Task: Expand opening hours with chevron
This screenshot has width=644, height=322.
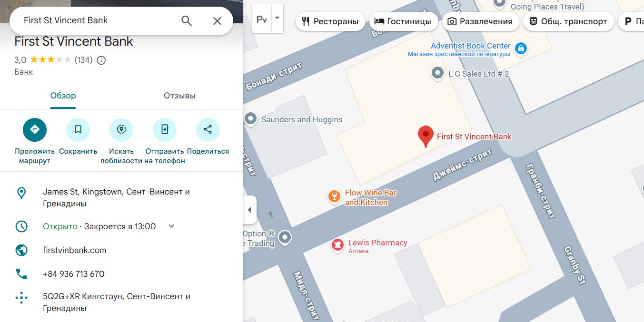Action: [172, 226]
